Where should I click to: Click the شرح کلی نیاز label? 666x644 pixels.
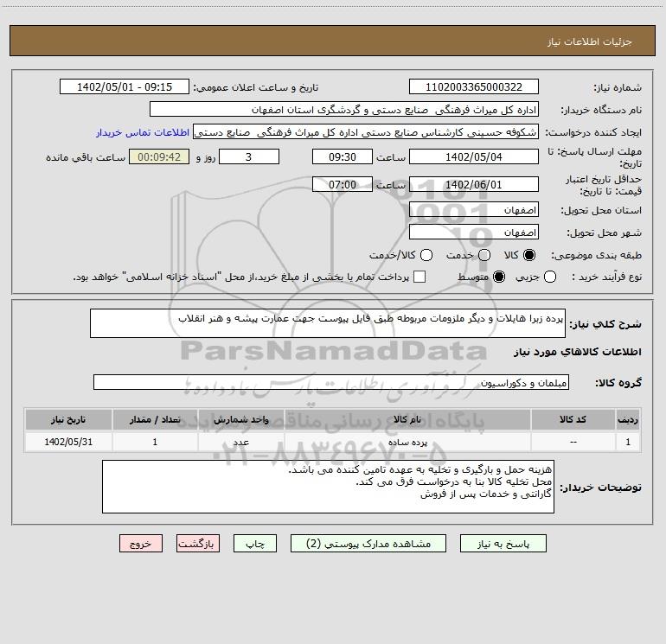605,324
